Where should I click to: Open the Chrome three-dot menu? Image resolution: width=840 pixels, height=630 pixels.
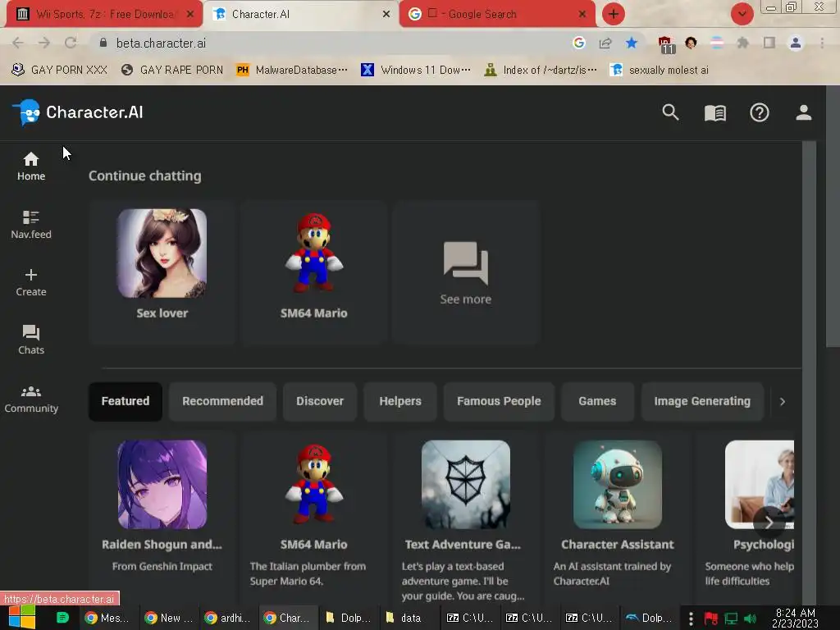(x=822, y=43)
